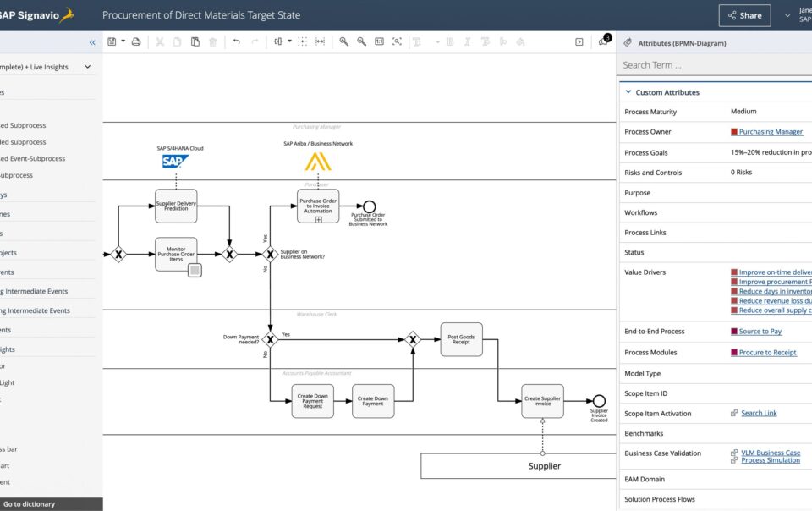Click the Process Goals attribute value
Screen dimensions: 812x511
point(771,152)
